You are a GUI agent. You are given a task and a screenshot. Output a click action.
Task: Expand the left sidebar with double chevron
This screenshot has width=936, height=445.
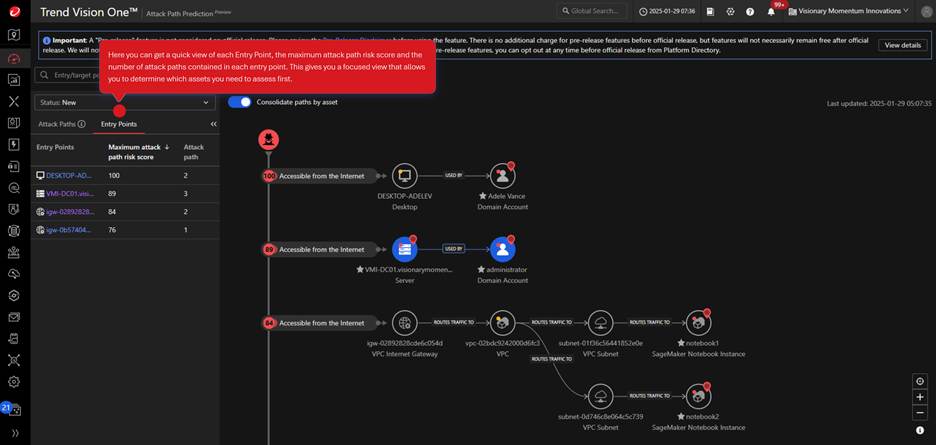[15, 433]
